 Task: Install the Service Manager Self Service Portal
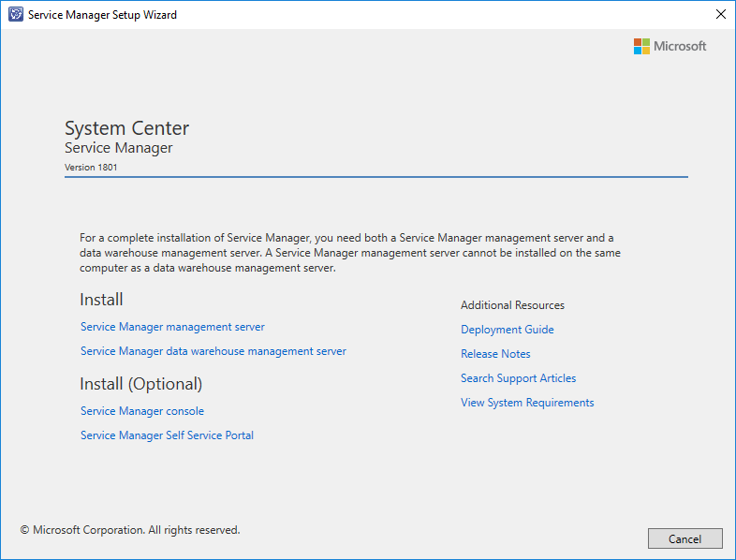pos(167,435)
